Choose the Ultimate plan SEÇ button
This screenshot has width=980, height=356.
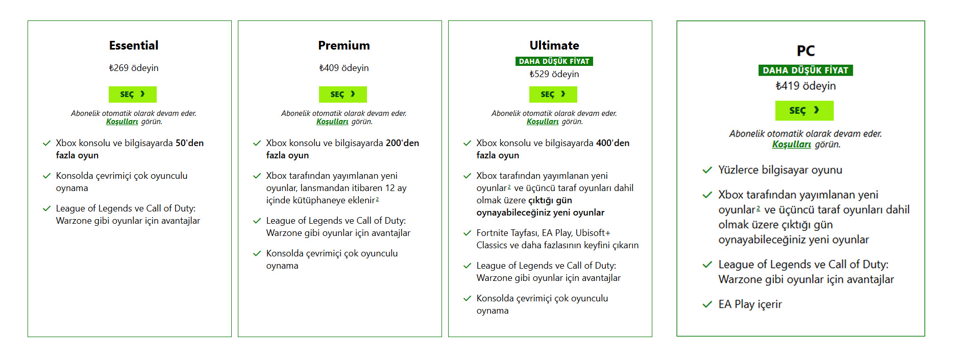click(553, 94)
